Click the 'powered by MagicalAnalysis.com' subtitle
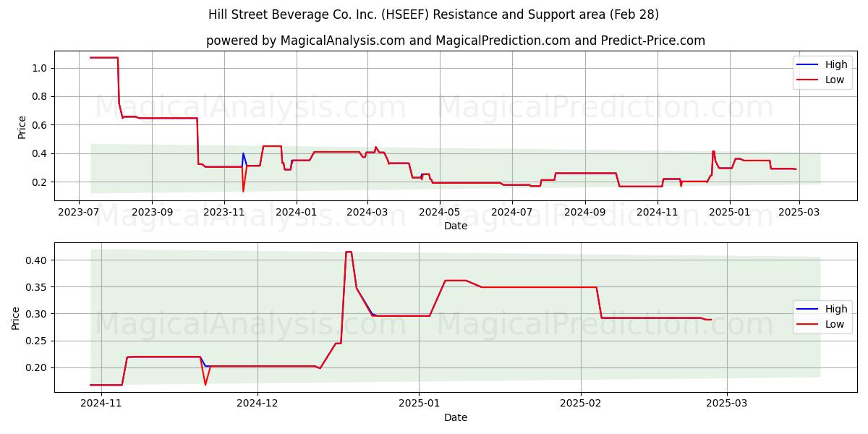868x434 pixels. pyautogui.click(x=456, y=41)
